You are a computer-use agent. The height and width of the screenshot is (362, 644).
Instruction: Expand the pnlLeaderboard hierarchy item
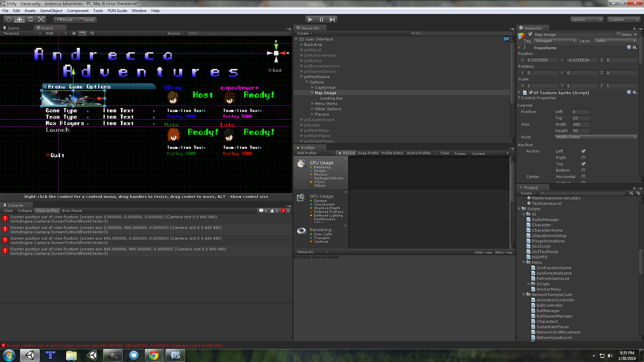click(x=302, y=120)
